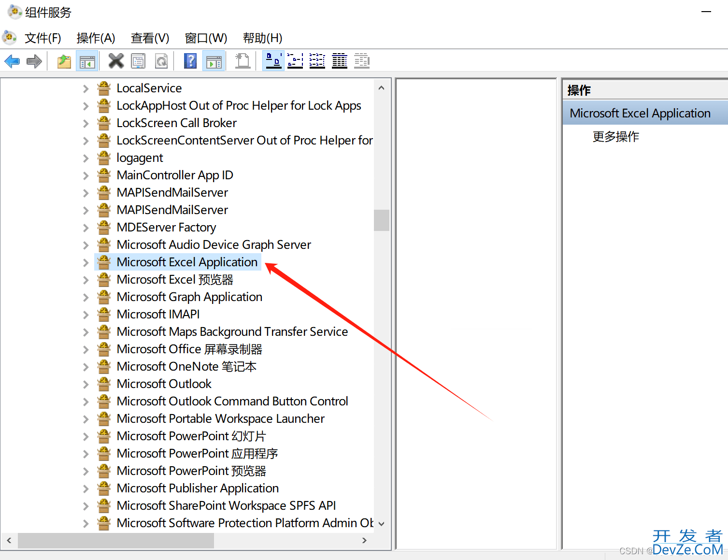Open the 文件(F) menu
The height and width of the screenshot is (560, 728).
[x=43, y=38]
